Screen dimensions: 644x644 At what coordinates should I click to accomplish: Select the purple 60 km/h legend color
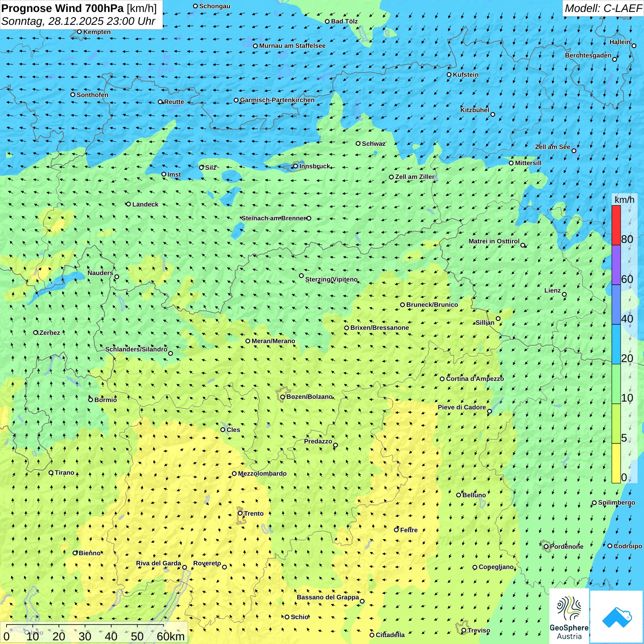pyautogui.click(x=616, y=265)
